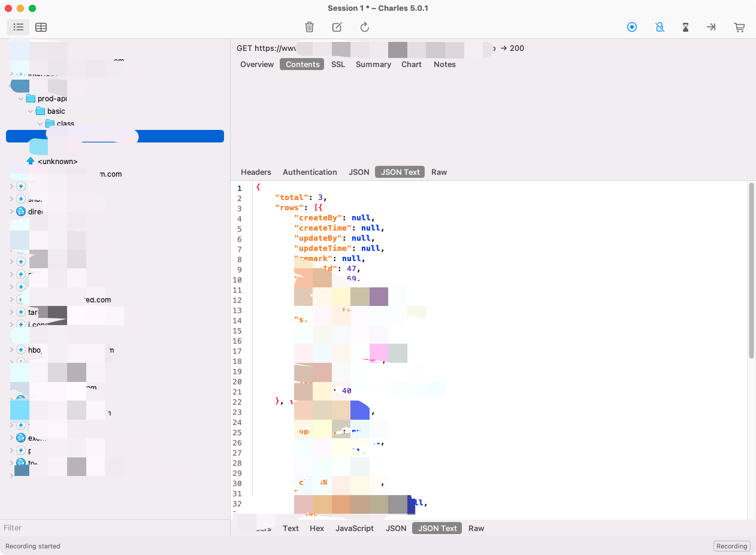Click the class folder icon
Screen dimensions: 756x555
50,123
